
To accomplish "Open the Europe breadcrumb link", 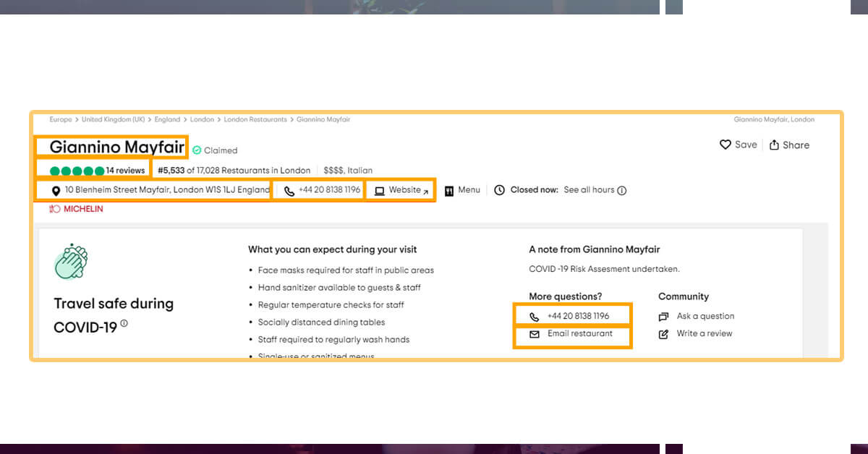I will (x=61, y=119).
